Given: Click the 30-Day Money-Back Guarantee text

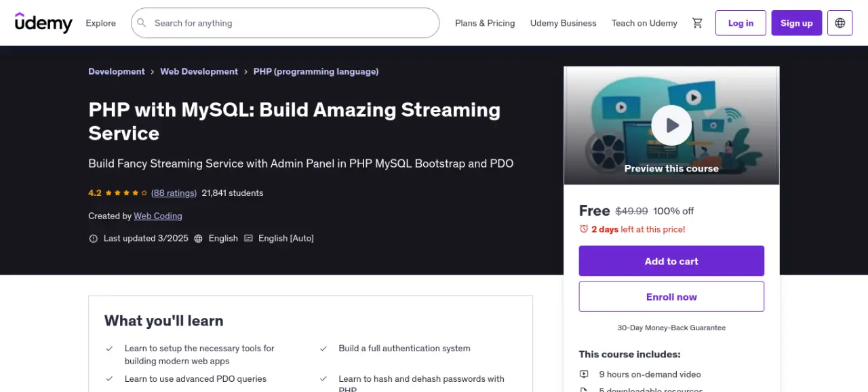Looking at the screenshot, I should pyautogui.click(x=671, y=328).
